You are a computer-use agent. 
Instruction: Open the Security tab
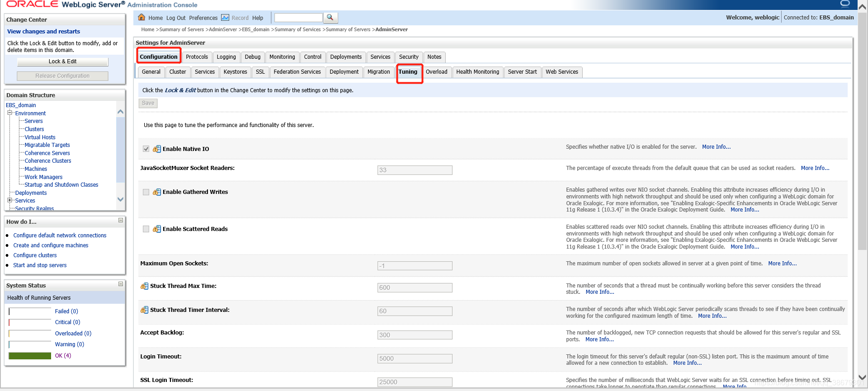tap(409, 57)
